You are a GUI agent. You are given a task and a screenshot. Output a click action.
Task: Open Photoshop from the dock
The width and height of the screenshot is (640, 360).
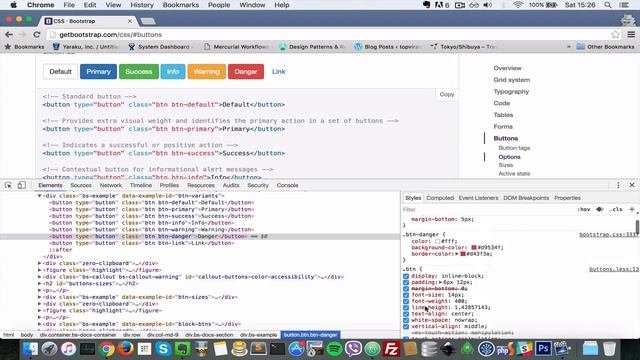543,349
